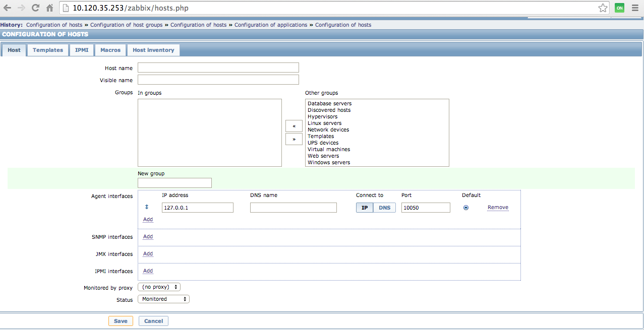Move selected group left with « button
The width and height of the screenshot is (644, 330).
pos(294,126)
